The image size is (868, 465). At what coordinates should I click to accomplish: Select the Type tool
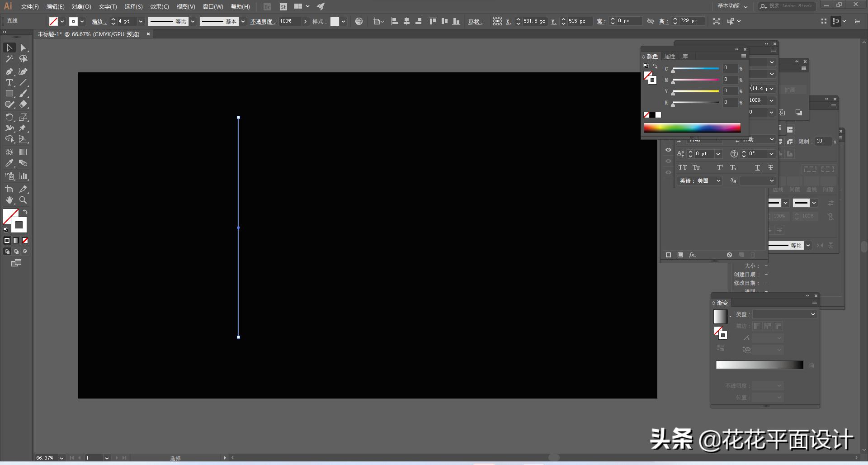click(9, 82)
